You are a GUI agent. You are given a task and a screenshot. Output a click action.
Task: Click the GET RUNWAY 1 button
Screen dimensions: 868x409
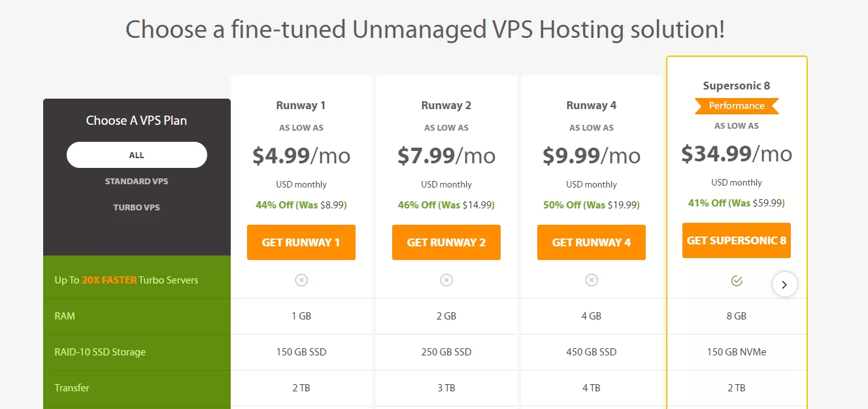[x=301, y=242]
